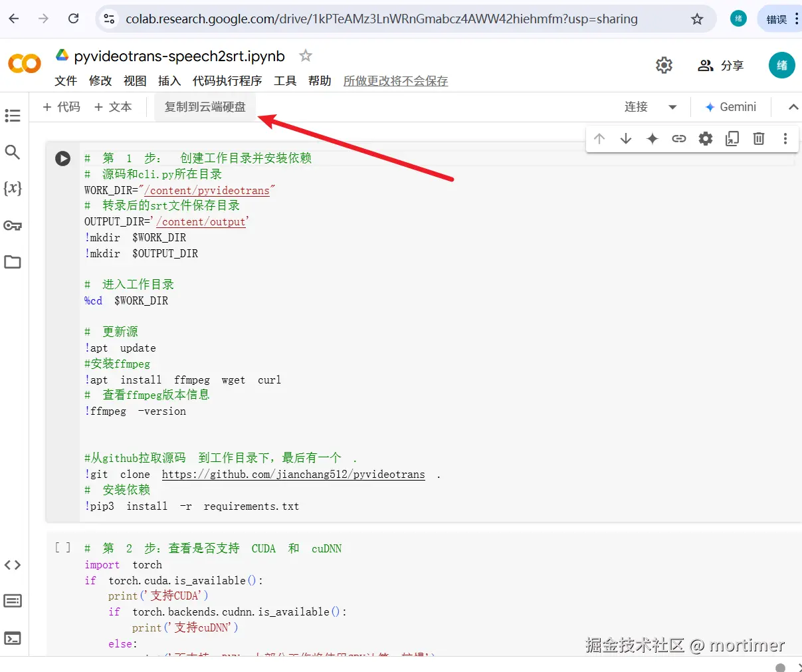802x672 pixels.
Task: Click the !apt install ffmpeg wget curl line
Action: point(183,380)
